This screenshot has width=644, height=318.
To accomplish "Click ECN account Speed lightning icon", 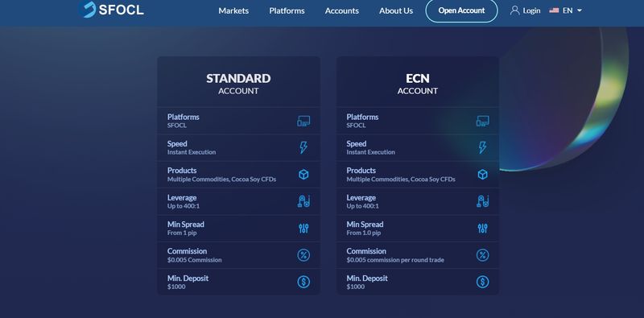I will tap(482, 147).
